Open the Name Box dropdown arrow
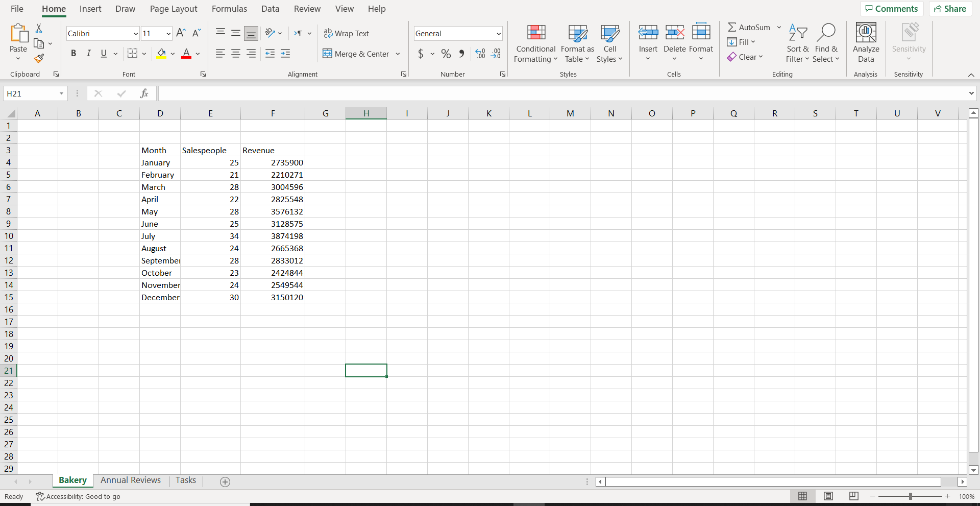 click(x=61, y=93)
